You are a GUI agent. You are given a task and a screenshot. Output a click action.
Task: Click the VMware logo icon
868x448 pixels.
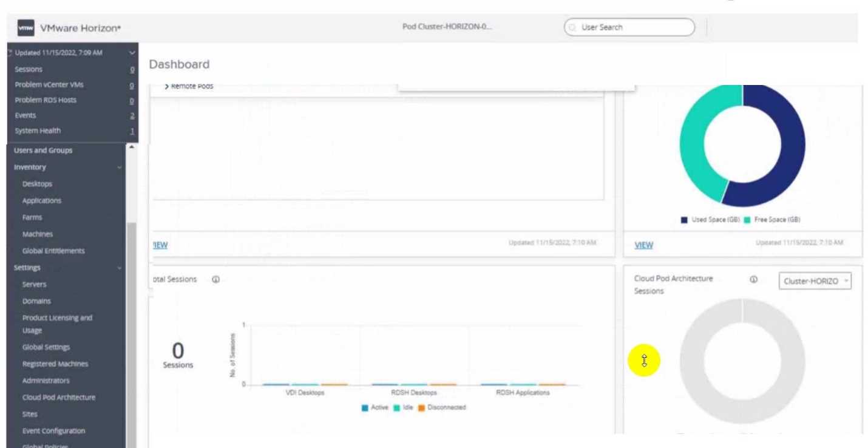point(25,27)
